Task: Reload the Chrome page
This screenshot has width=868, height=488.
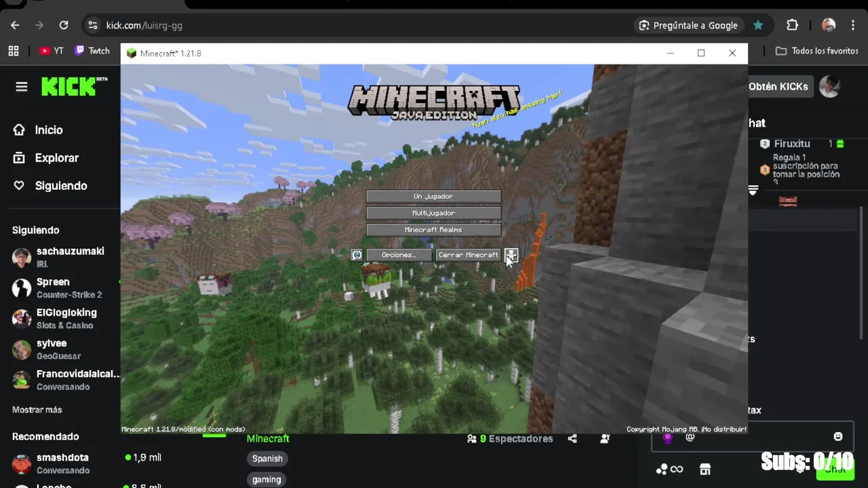Action: (64, 25)
